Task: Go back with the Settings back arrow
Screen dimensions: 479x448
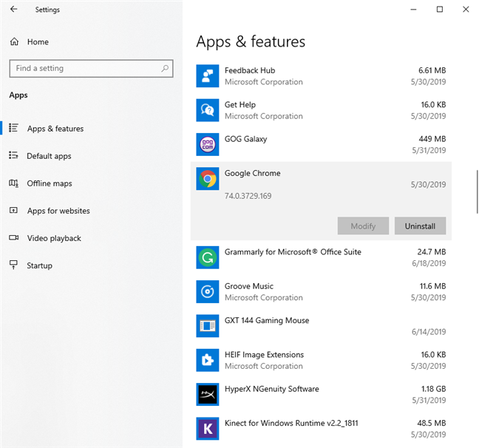Action: pyautogui.click(x=14, y=9)
